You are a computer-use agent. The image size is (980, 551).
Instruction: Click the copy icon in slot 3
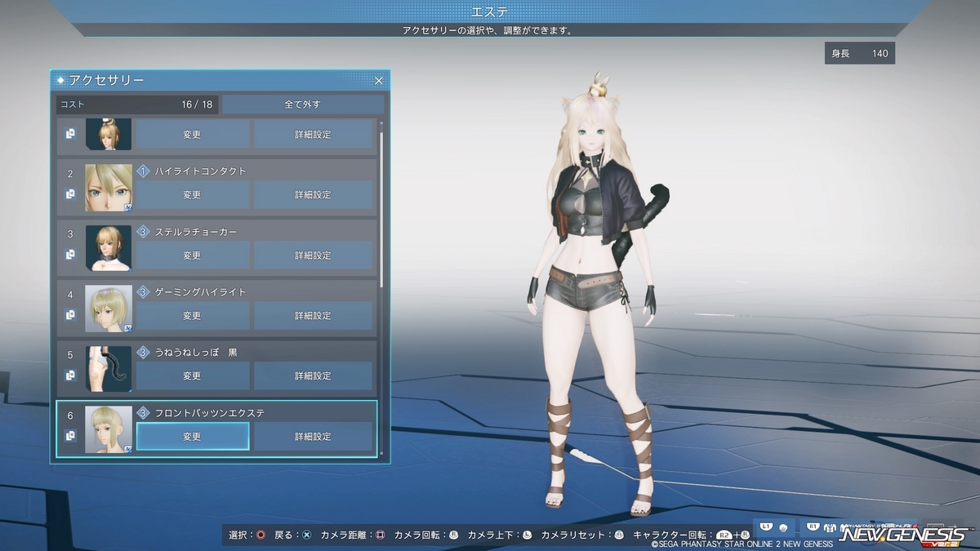70,255
